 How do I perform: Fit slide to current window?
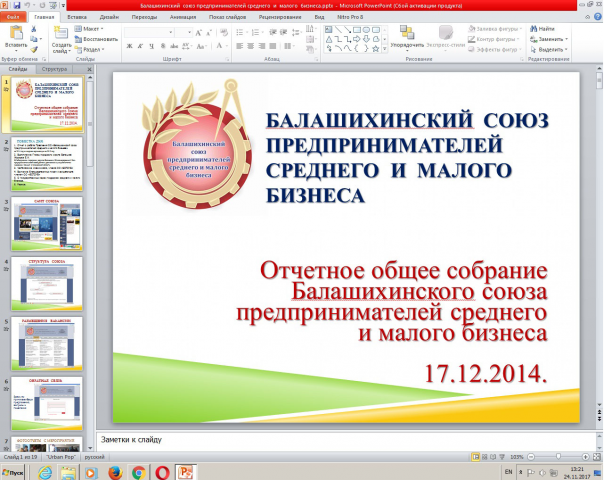pos(597,457)
